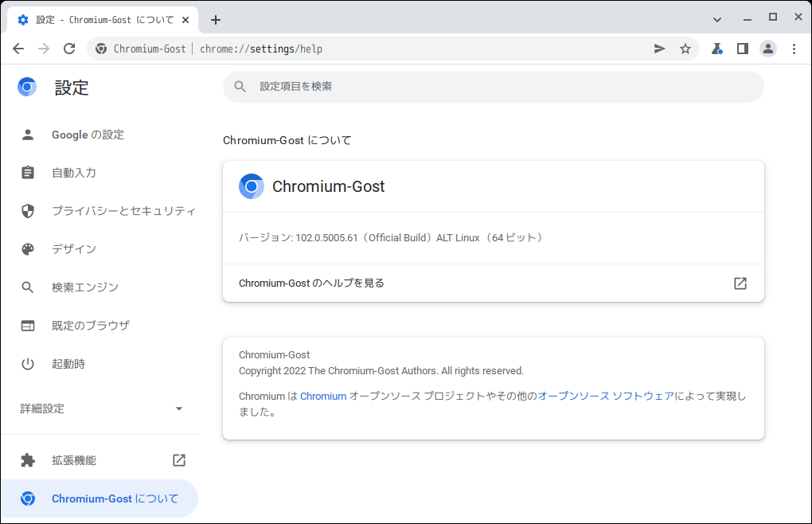Go back with the browser back arrow
The width and height of the screenshot is (812, 524).
(18, 49)
